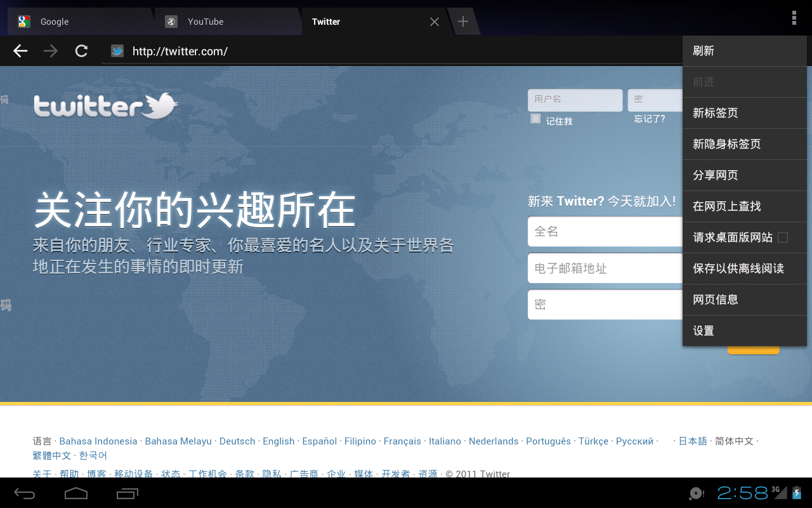Select 한국어 language link

pos(93,456)
